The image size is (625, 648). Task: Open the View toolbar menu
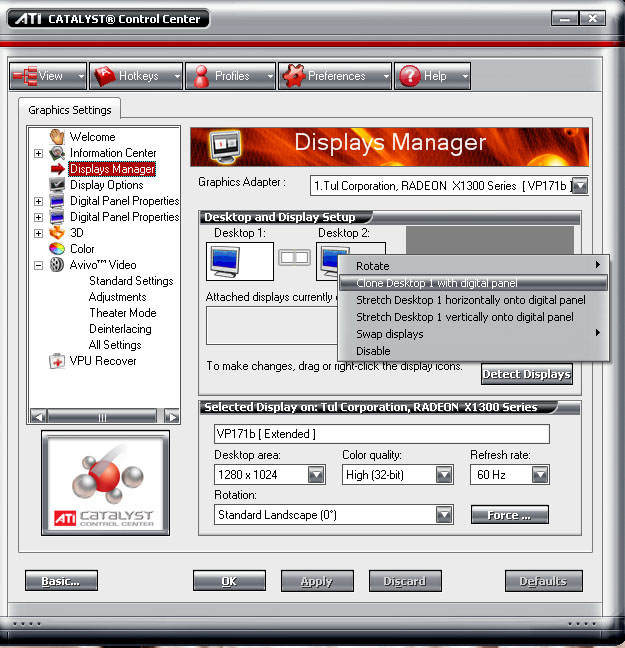pyautogui.click(x=48, y=76)
